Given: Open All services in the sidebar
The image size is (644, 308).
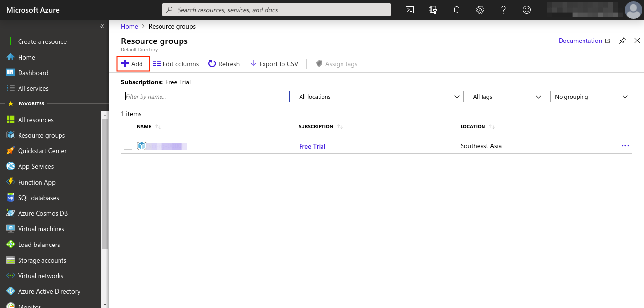Looking at the screenshot, I should 33,88.
